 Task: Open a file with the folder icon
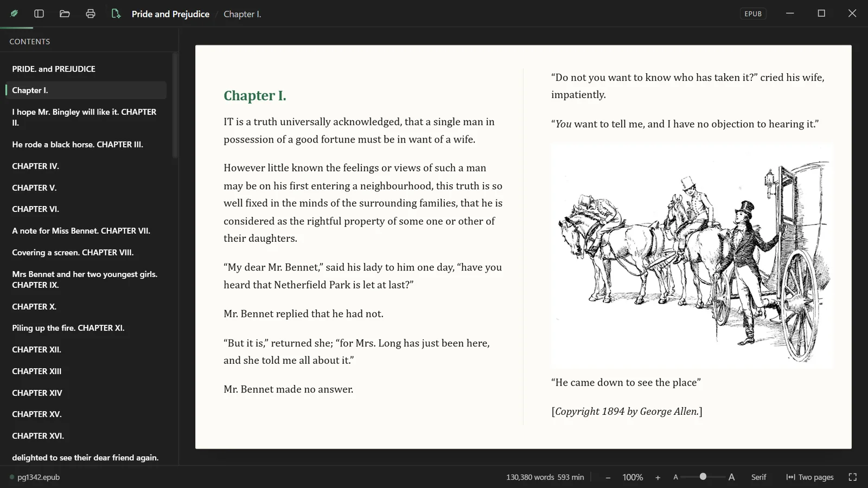point(65,14)
